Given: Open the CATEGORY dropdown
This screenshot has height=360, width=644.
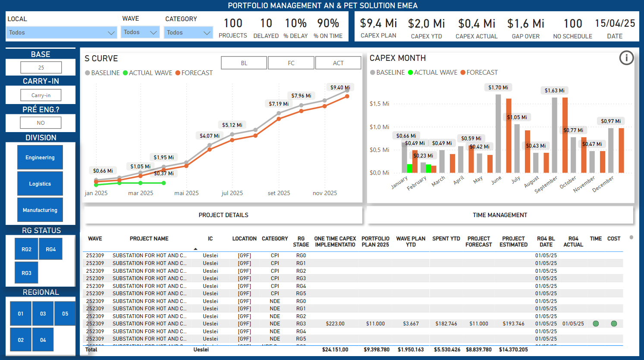Looking at the screenshot, I should click(188, 32).
